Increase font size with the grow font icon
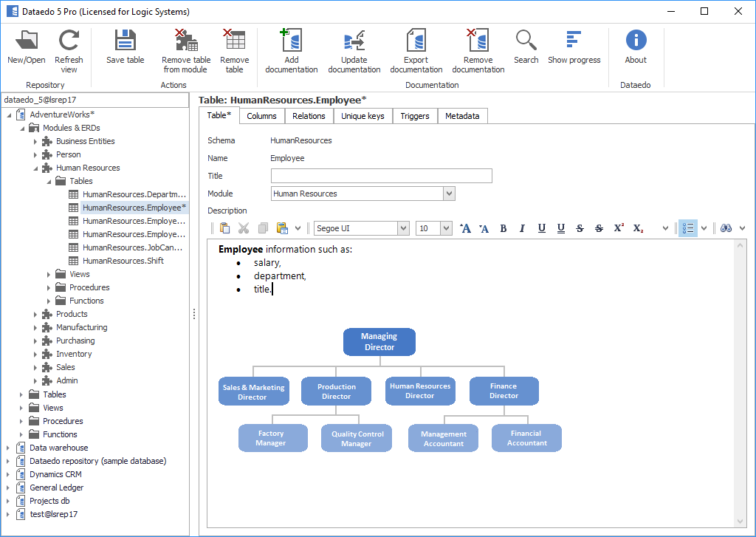Viewport: 756px width, 537px height. tap(465, 228)
